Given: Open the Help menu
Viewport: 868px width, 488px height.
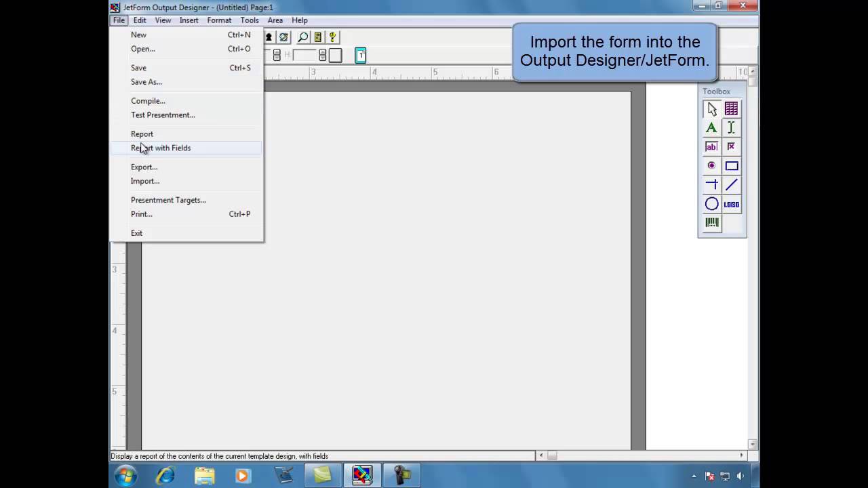Looking at the screenshot, I should 300,20.
